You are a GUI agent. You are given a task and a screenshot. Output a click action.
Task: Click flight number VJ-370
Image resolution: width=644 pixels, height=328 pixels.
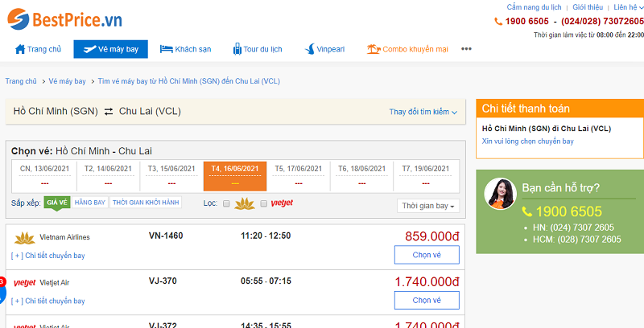click(x=163, y=281)
